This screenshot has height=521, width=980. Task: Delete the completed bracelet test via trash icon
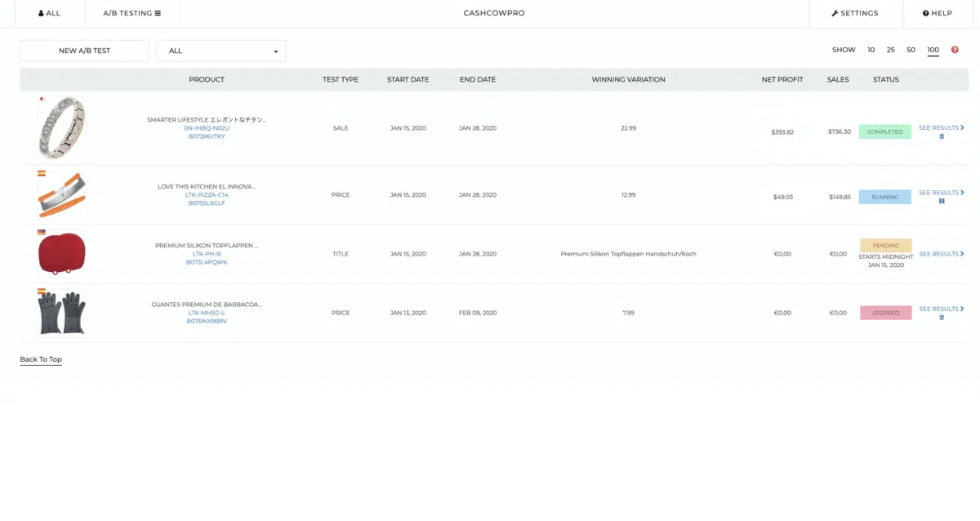pyautogui.click(x=942, y=136)
